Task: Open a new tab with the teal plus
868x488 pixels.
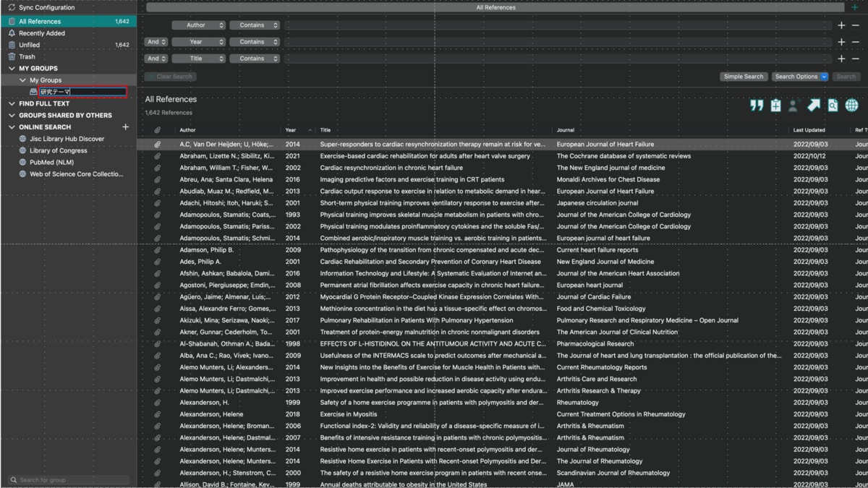Action: click(x=855, y=7)
